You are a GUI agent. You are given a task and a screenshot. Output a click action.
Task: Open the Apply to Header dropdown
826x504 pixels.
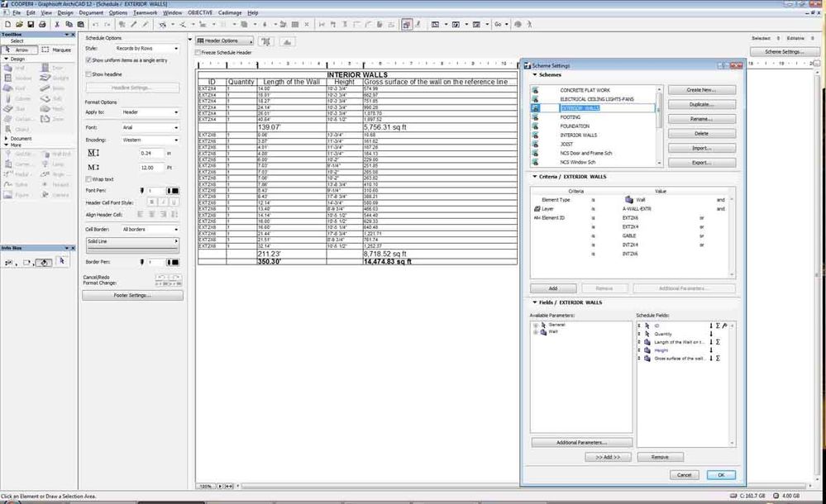point(150,112)
